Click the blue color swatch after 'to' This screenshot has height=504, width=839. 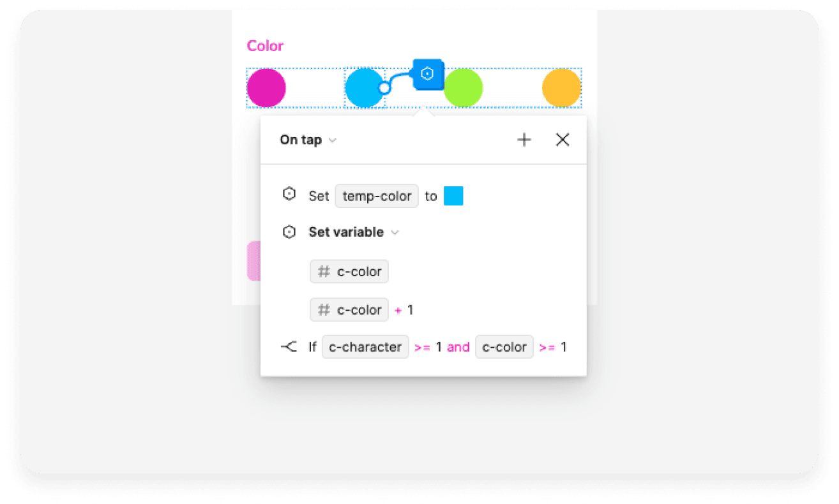click(453, 196)
